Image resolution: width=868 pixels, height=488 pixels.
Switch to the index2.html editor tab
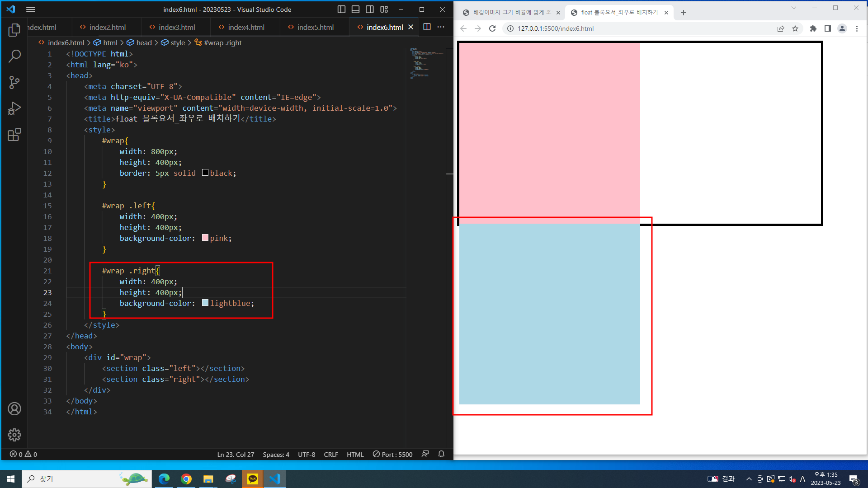[x=107, y=27]
